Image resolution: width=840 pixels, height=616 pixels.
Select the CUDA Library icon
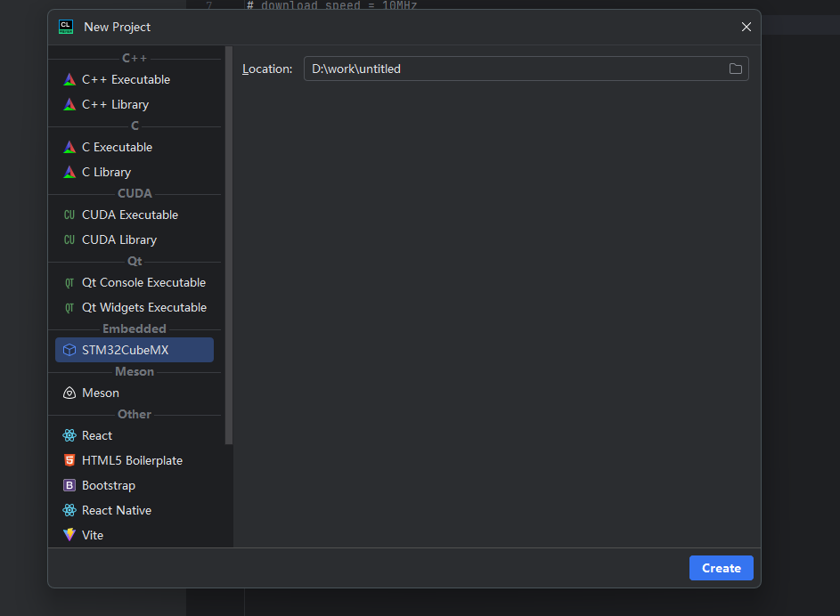69,239
